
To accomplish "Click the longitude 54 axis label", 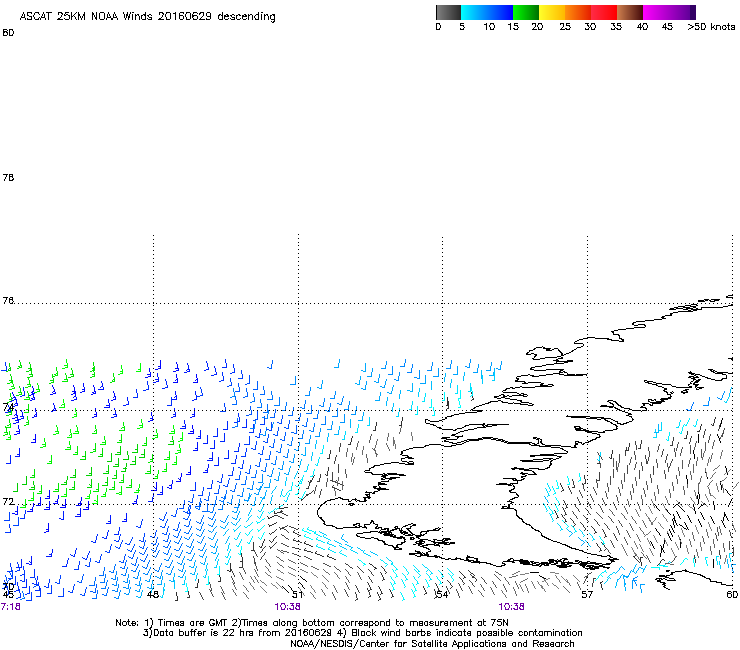I will 442,595.
